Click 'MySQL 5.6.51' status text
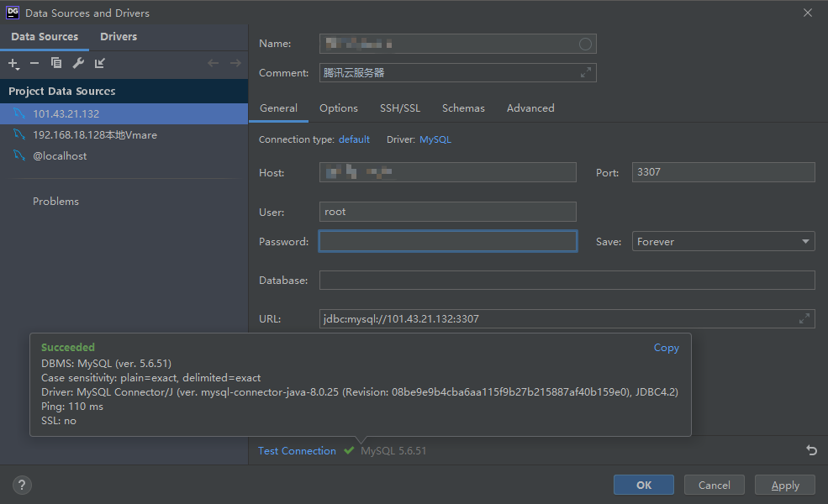 tap(393, 451)
